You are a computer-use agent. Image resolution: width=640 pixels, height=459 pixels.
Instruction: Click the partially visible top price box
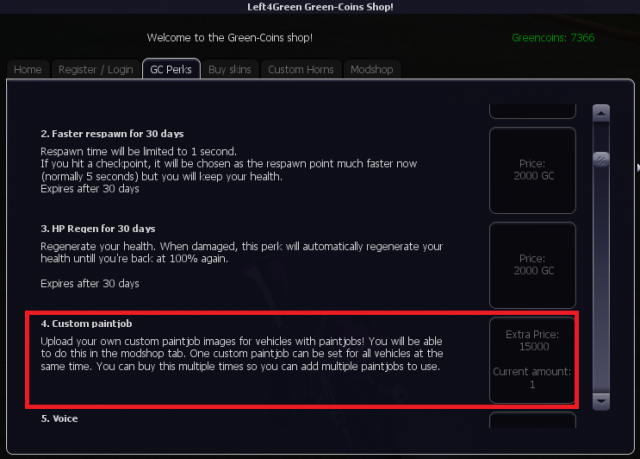click(x=533, y=111)
